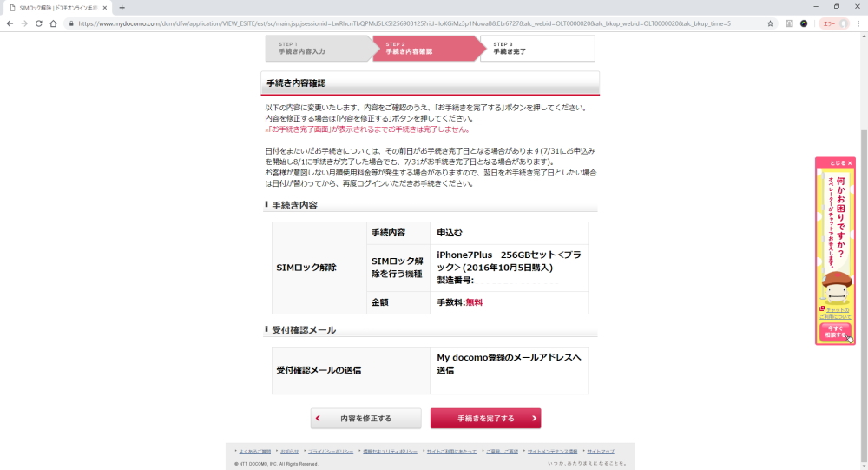Click the gray extension icon
Screen dimensions: 868x470
tap(789, 23)
